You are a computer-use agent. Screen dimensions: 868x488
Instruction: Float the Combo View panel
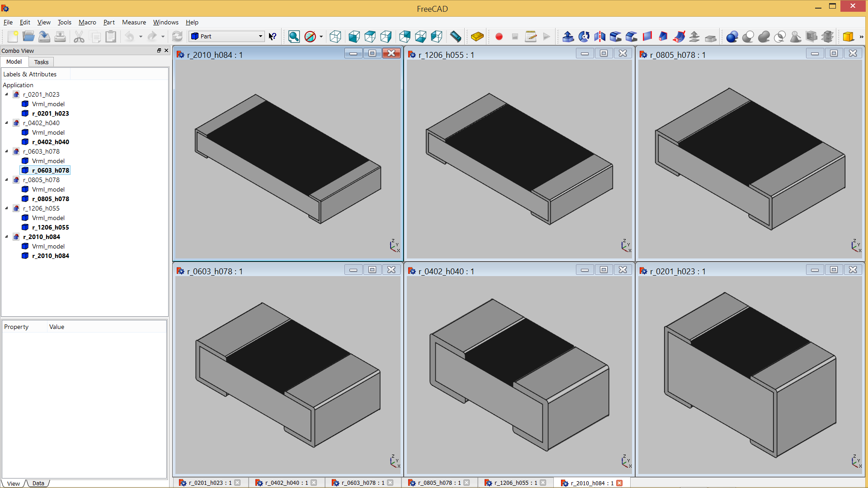(x=159, y=51)
